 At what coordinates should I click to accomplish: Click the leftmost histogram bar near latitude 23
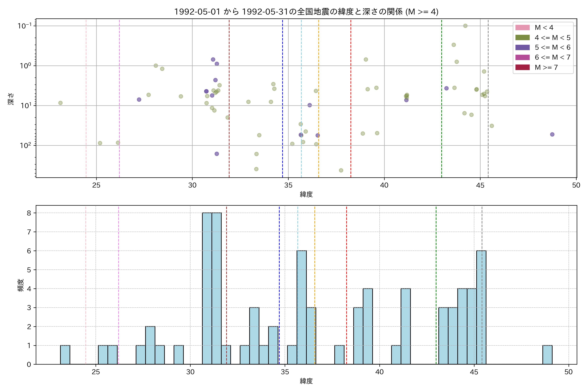pyautogui.click(x=65, y=355)
